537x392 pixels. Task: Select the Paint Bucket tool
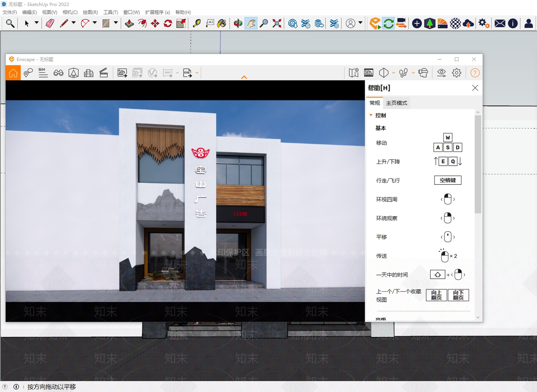(222, 23)
